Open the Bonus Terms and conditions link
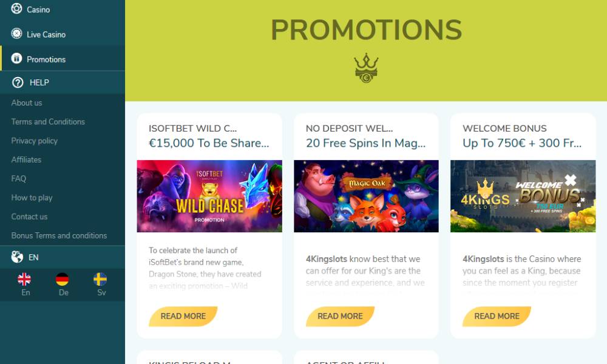 [59, 235]
